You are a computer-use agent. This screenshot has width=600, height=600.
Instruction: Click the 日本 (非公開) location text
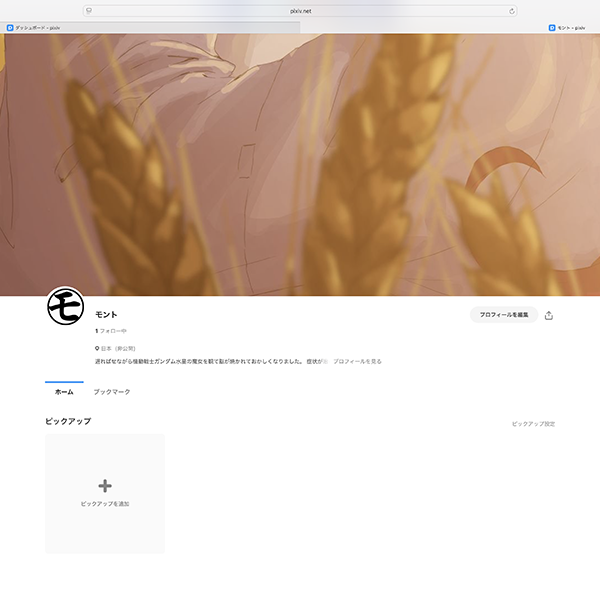[x=118, y=349]
